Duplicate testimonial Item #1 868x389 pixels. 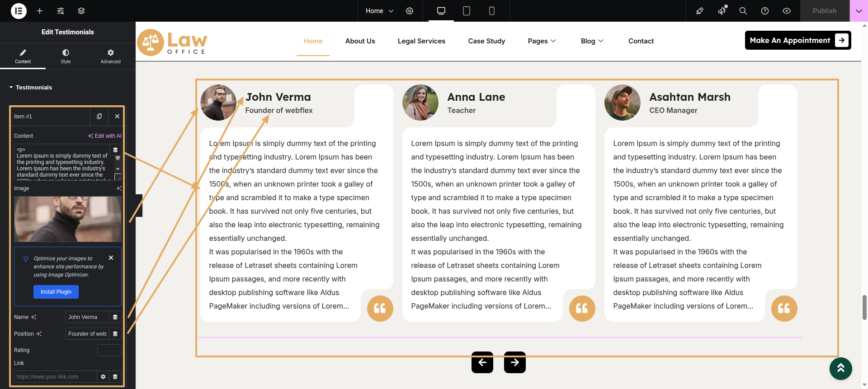tap(99, 117)
